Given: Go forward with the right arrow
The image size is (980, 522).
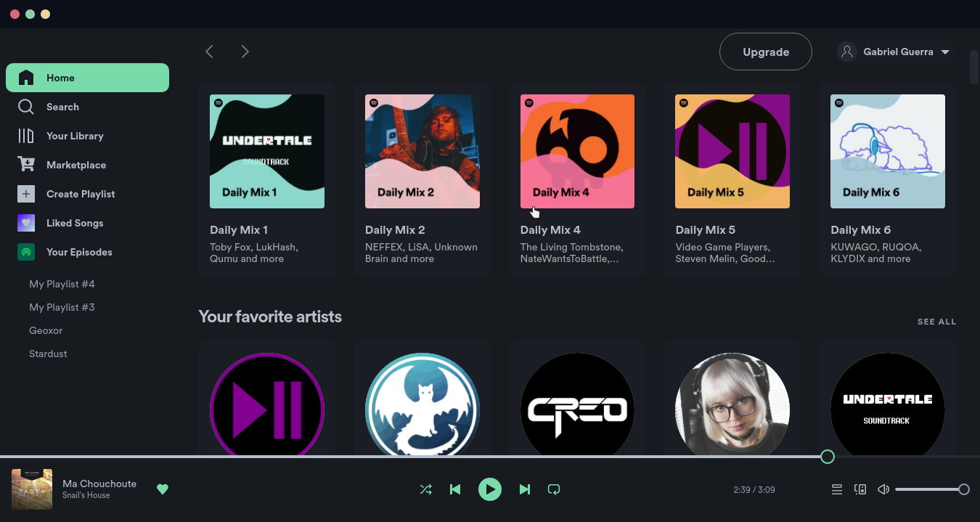Looking at the screenshot, I should pos(245,52).
